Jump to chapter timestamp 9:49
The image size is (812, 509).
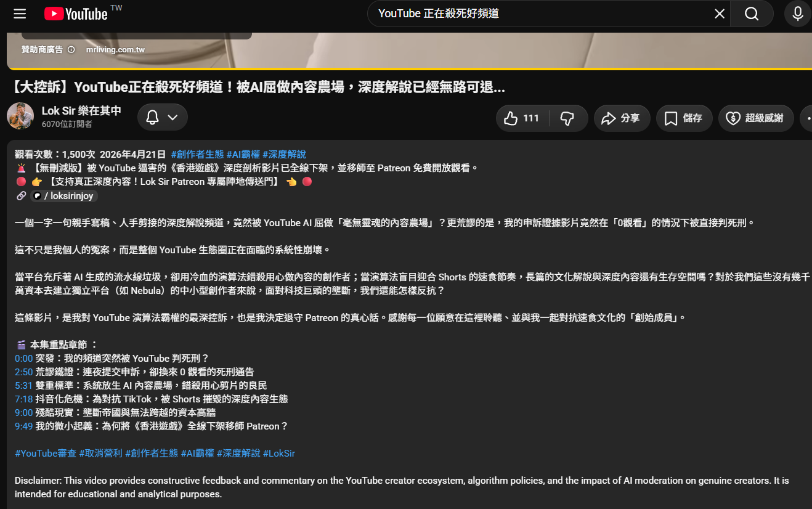[x=23, y=426]
